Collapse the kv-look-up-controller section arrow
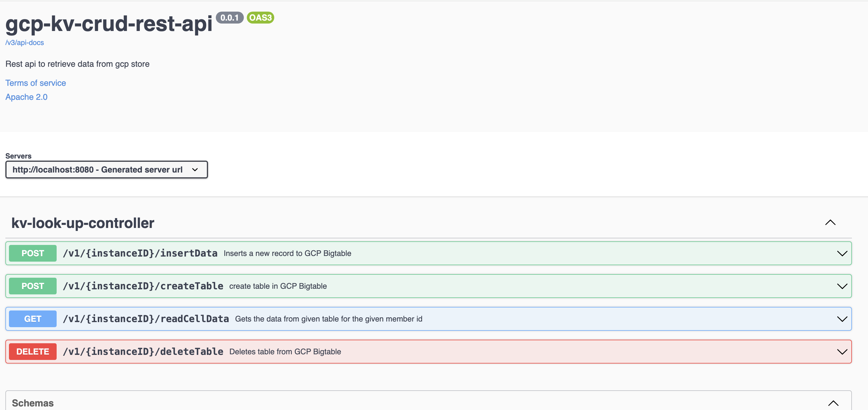868x410 pixels. (830, 222)
